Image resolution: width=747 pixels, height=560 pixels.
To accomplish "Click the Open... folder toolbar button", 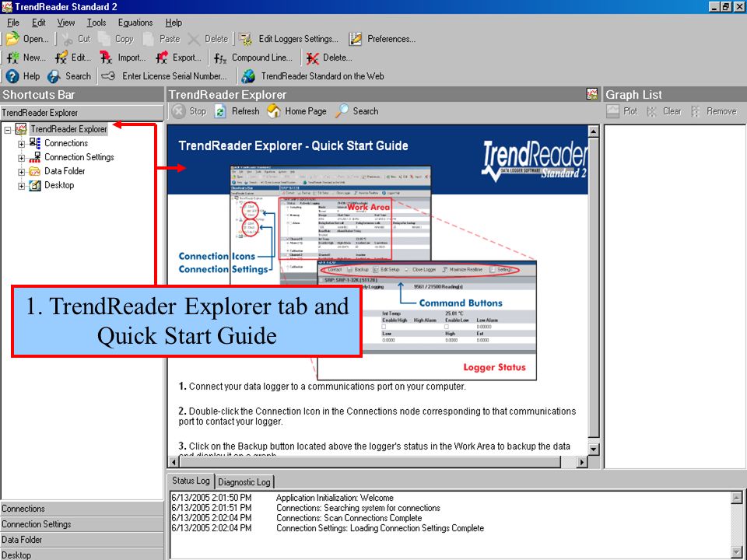I will (x=27, y=39).
